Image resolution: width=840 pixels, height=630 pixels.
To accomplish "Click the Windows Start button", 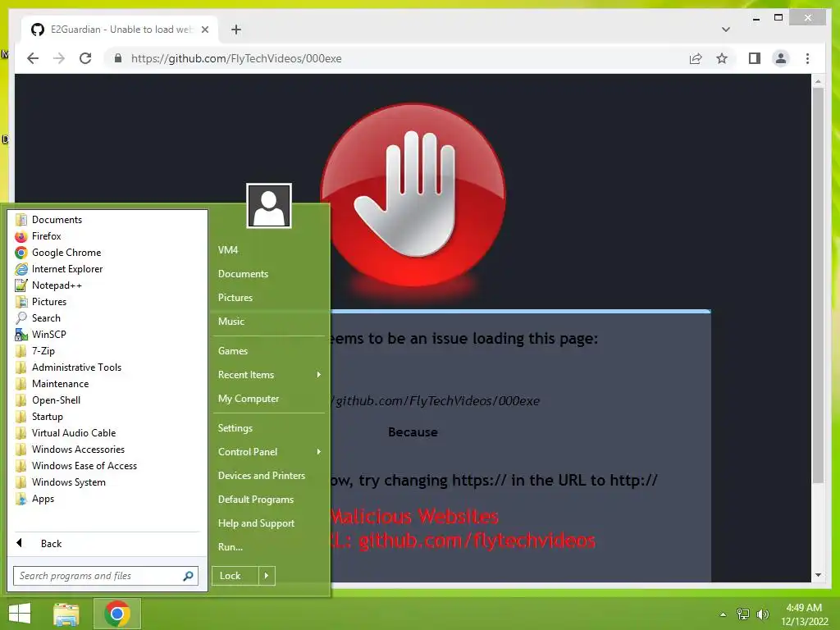I will (x=20, y=614).
